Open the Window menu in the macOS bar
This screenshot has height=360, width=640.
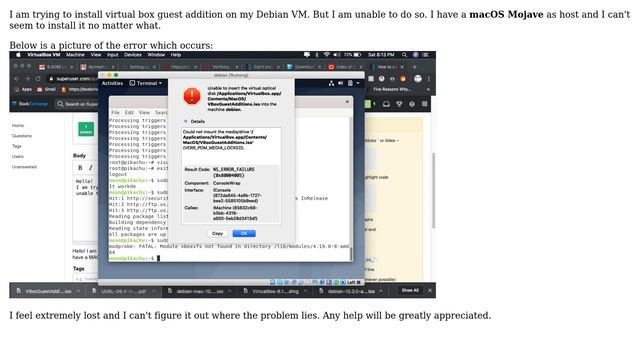click(156, 55)
